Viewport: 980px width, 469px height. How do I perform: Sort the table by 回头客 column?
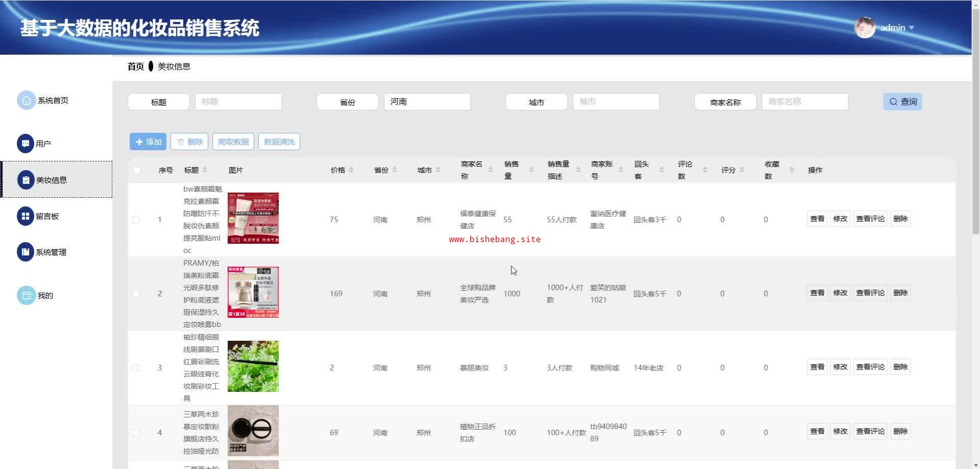661,170
